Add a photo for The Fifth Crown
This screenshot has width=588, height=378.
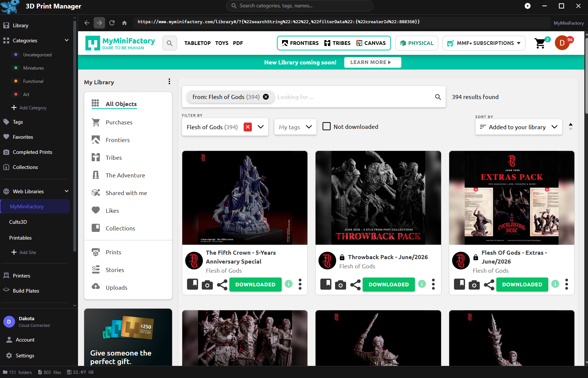[x=207, y=285]
